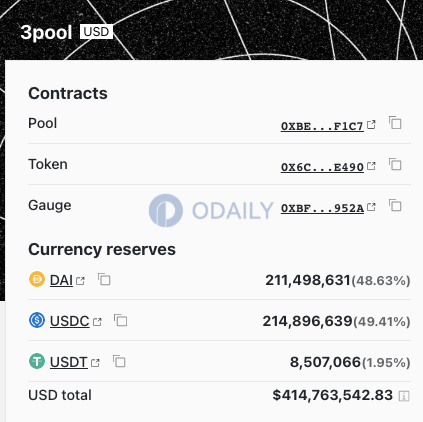Open the DAI token link

pos(61,280)
